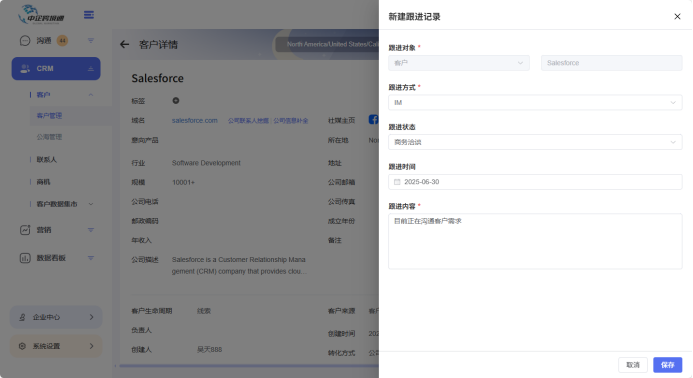Viewport: 693px width, 378px height.
Task: Collapse the CRM menu arrow
Action: [91, 69]
